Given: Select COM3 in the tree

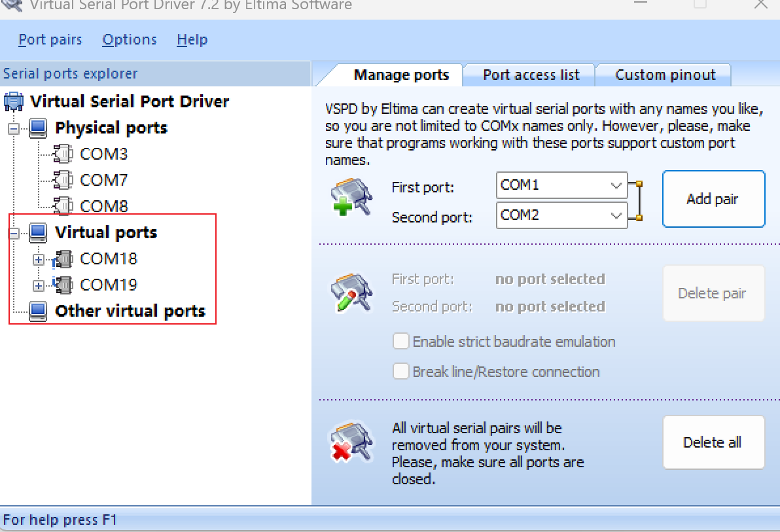Looking at the screenshot, I should [104, 154].
